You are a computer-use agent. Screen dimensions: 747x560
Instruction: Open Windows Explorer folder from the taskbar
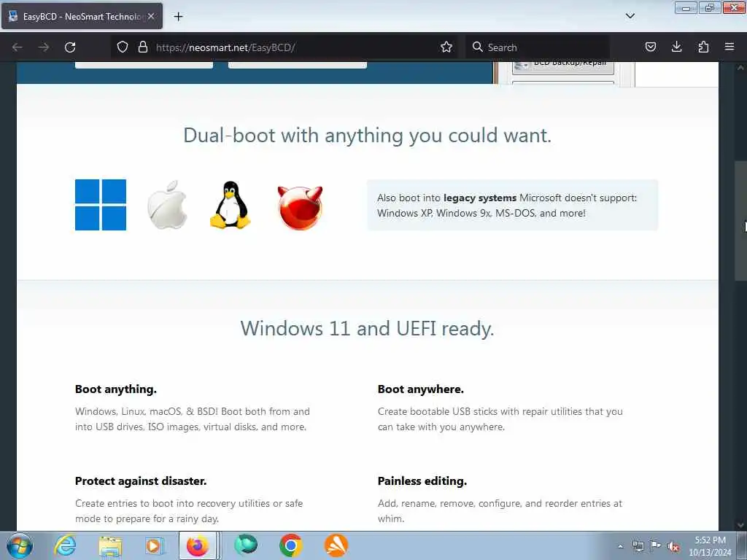pos(111,545)
